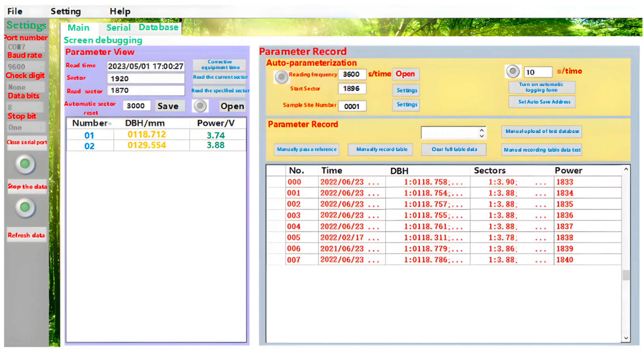The image size is (644, 351).
Task: Click the record table scrollbar thumb
Action: click(x=626, y=275)
